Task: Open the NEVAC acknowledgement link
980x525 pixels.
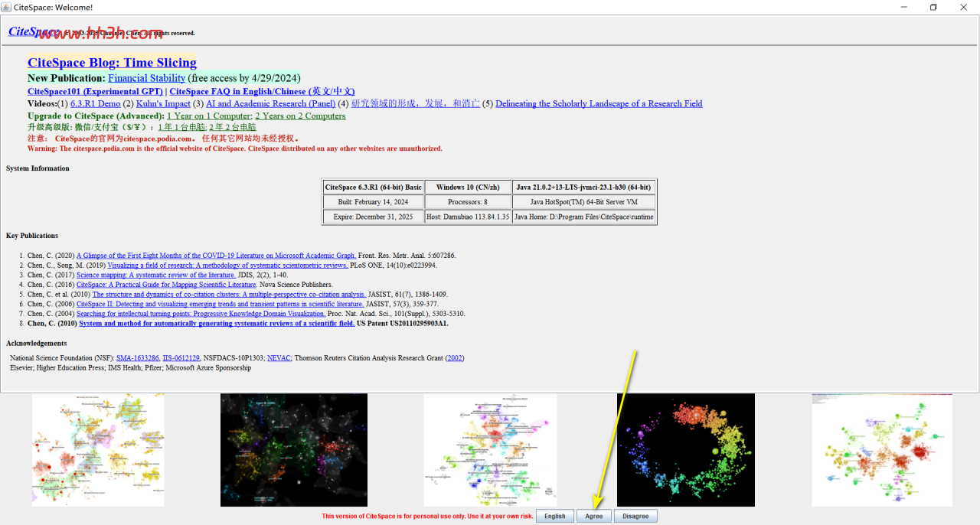Action: point(279,357)
